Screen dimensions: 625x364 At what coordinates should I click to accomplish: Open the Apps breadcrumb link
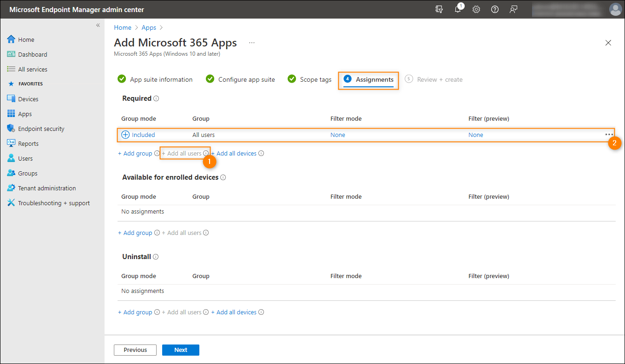[149, 27]
